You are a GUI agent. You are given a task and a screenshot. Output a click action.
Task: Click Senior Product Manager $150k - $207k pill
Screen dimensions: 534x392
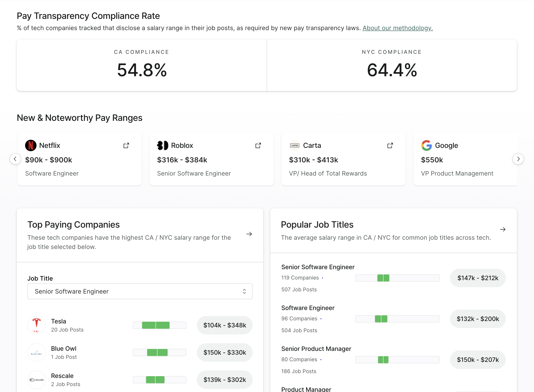click(x=478, y=360)
